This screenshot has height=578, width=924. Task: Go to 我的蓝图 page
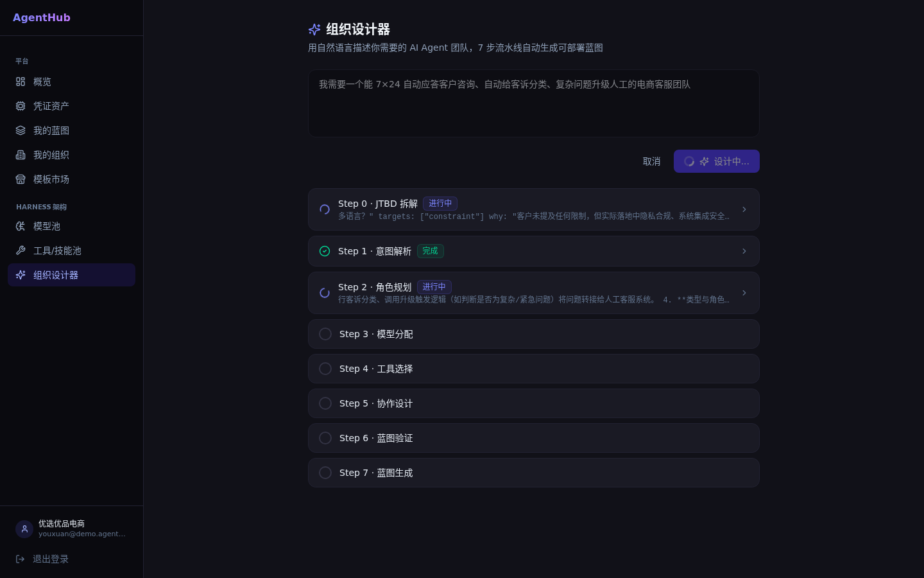(x=71, y=130)
